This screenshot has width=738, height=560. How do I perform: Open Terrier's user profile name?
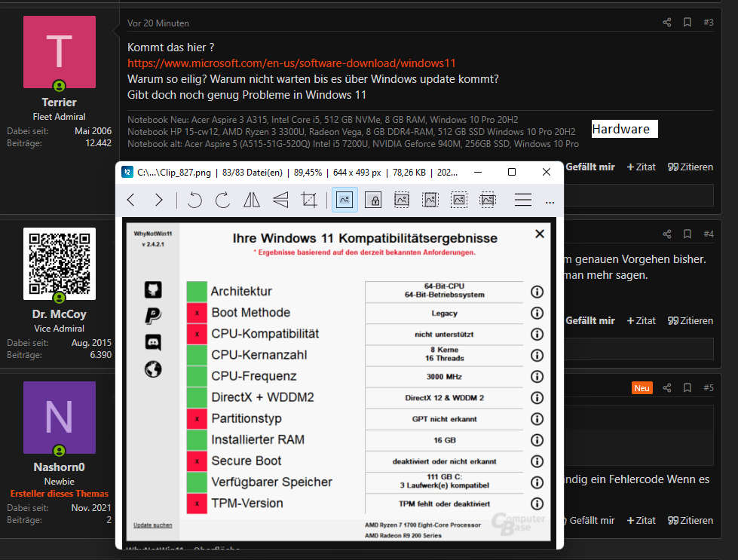(x=59, y=102)
